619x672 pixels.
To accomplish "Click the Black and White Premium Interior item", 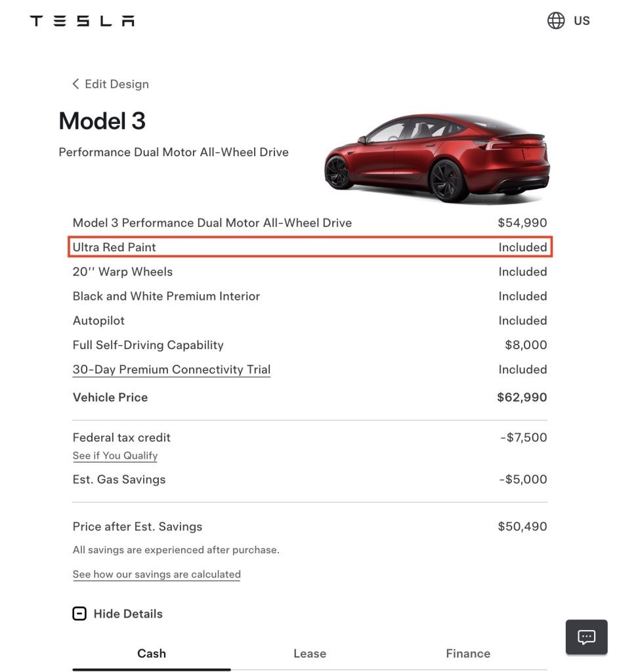I will (166, 296).
